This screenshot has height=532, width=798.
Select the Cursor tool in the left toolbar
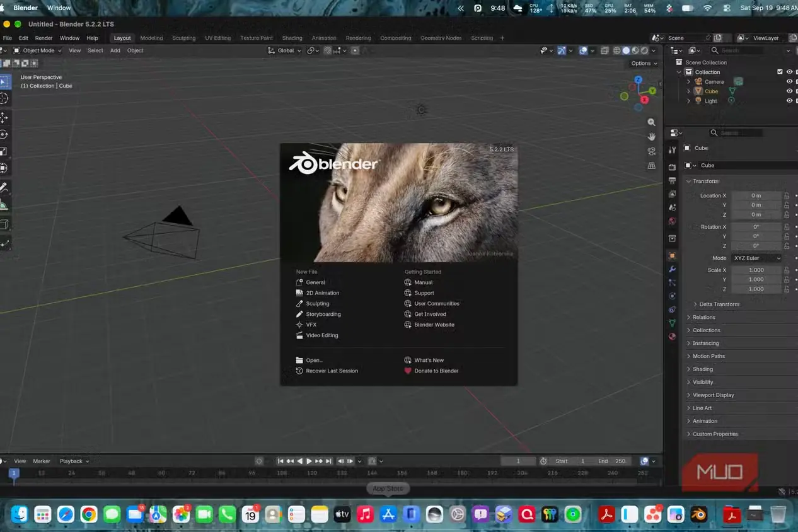3,99
